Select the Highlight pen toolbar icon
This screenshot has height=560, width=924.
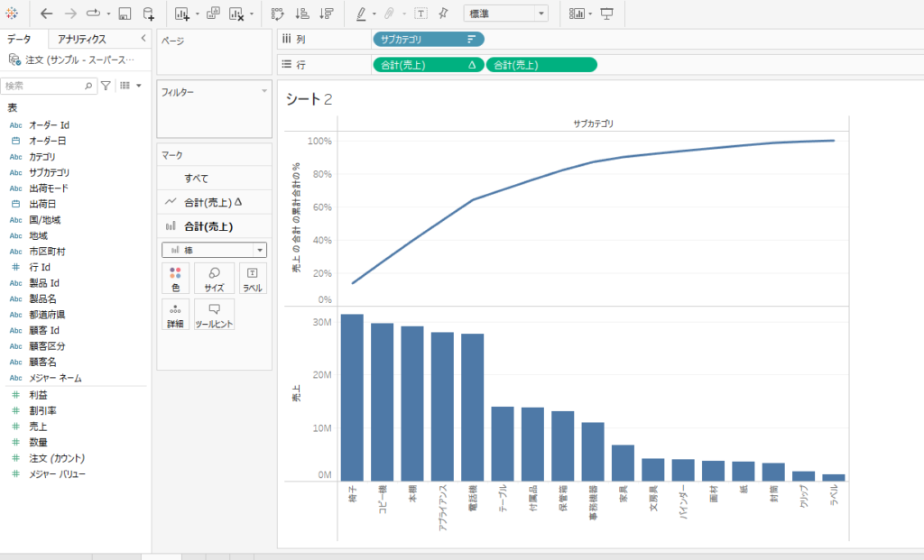click(360, 13)
